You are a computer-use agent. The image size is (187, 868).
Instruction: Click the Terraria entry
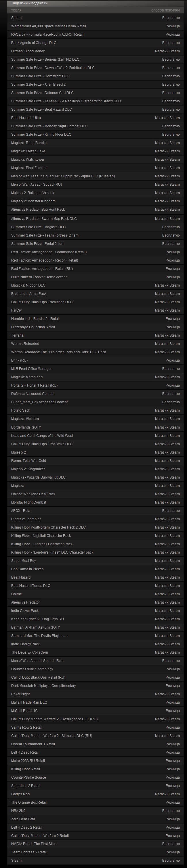pyautogui.click(x=18, y=335)
